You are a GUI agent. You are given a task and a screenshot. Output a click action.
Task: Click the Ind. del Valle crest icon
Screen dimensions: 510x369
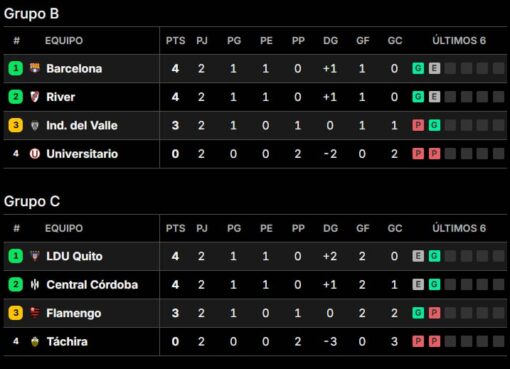click(35, 125)
